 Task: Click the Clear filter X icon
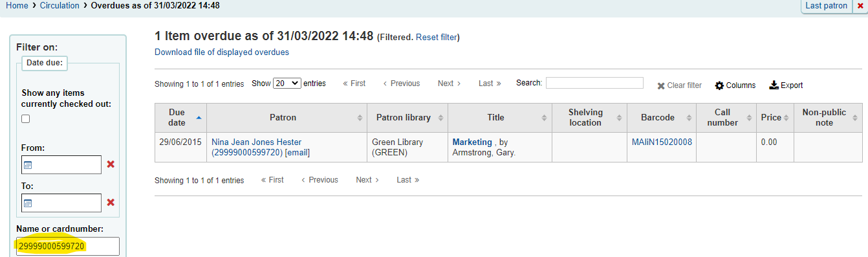pos(661,86)
